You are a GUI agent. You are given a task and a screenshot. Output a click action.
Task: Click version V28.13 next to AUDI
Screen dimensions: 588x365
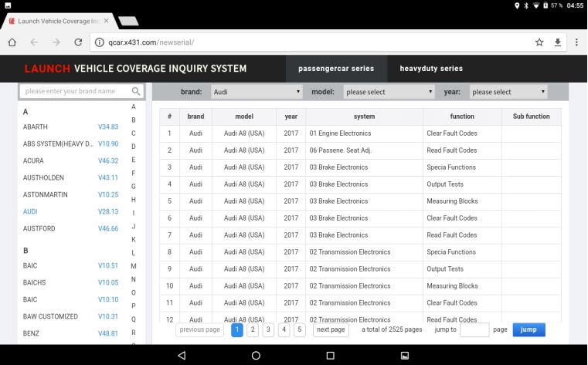[x=108, y=211]
